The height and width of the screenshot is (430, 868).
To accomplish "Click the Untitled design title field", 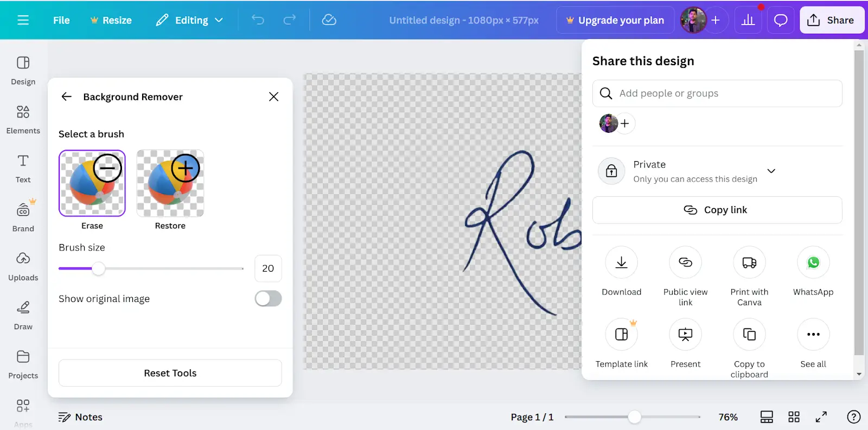I will pyautogui.click(x=464, y=20).
